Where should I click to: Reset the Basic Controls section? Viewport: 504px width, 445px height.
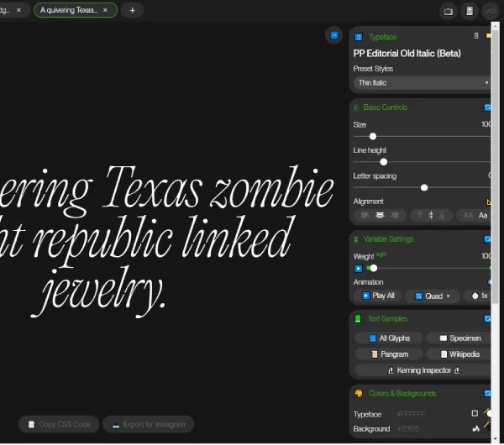click(487, 107)
